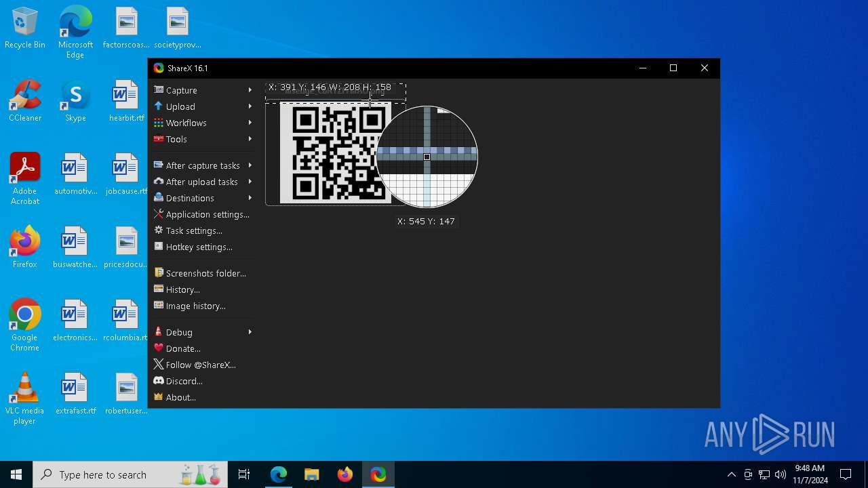868x488 pixels.
Task: Show hidden system tray icons
Action: 731,474
